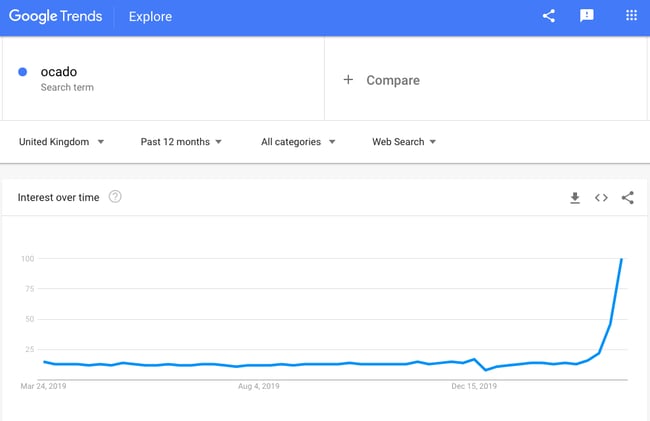The width and height of the screenshot is (650, 421).
Task: Edit the ocado search term
Action: [58, 72]
